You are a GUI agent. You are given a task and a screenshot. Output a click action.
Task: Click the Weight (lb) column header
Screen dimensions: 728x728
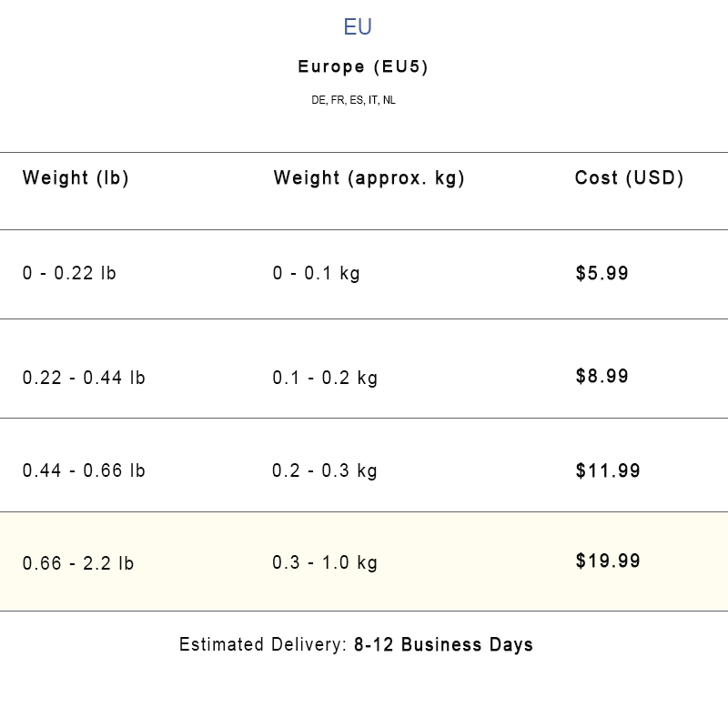pos(76,178)
